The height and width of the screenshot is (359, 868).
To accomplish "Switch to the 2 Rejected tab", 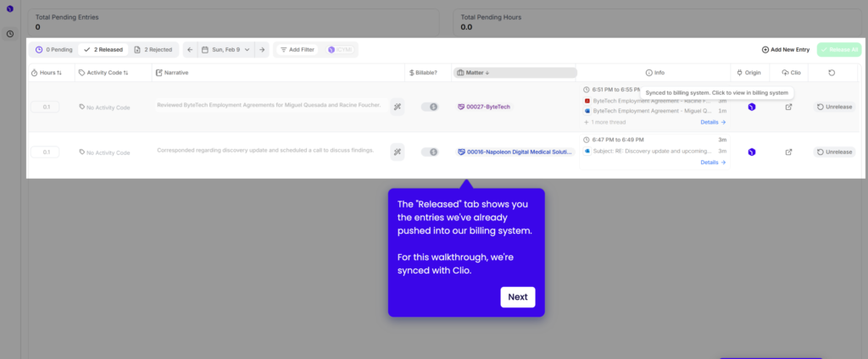I will coord(153,50).
